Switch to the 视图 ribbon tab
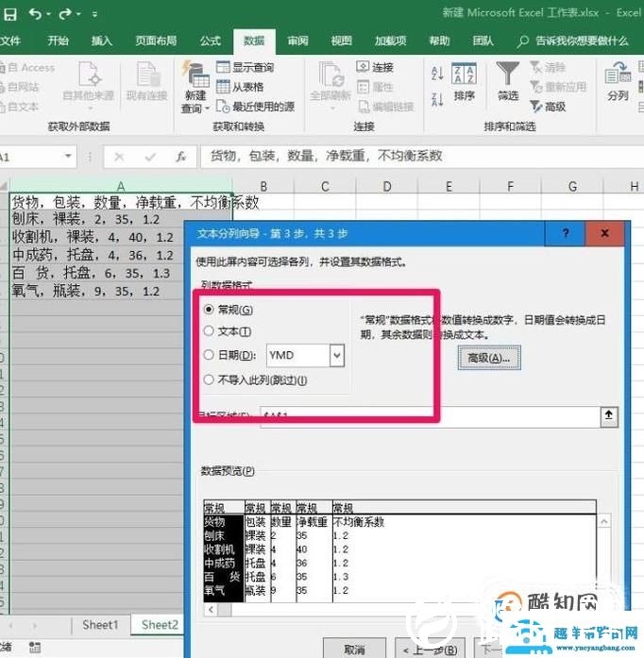Viewport: 644px width, 658px height. [x=341, y=41]
